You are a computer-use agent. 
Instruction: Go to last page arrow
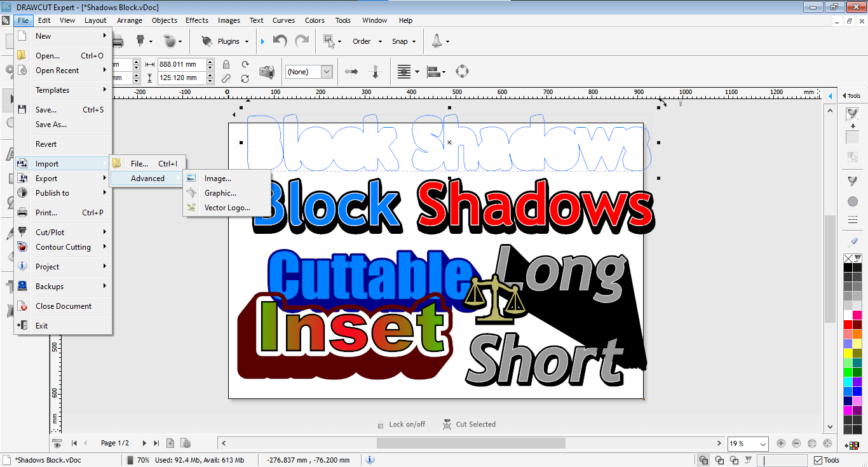(x=156, y=443)
